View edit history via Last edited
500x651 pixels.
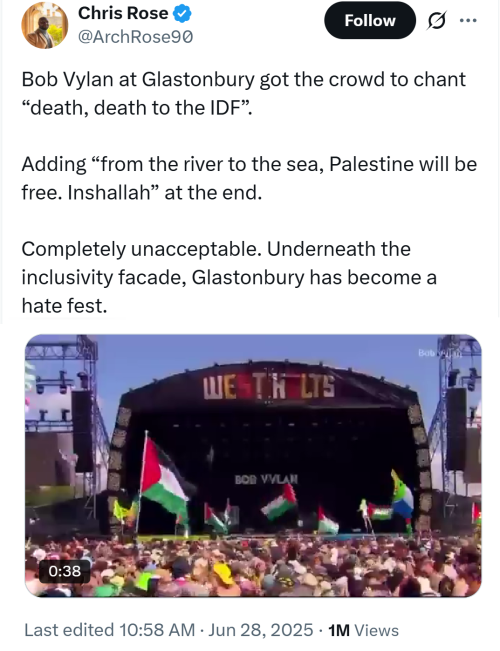click(x=69, y=630)
